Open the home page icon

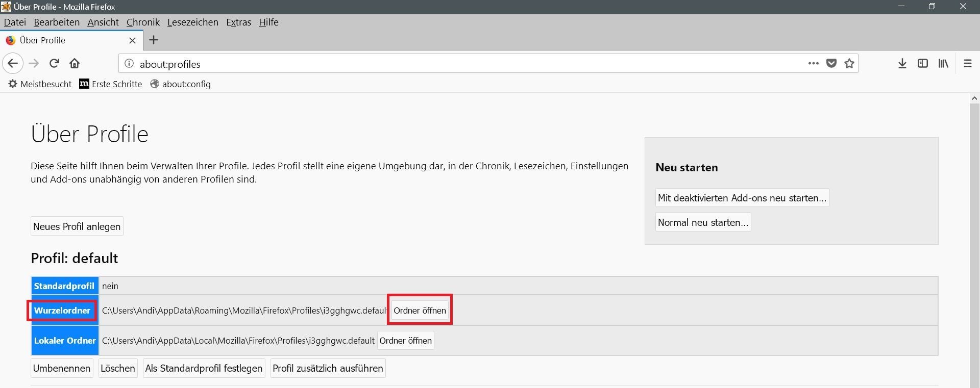pos(75,64)
